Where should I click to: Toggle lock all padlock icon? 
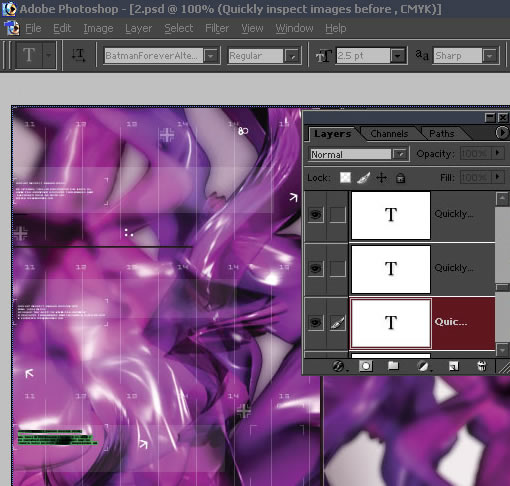point(400,178)
